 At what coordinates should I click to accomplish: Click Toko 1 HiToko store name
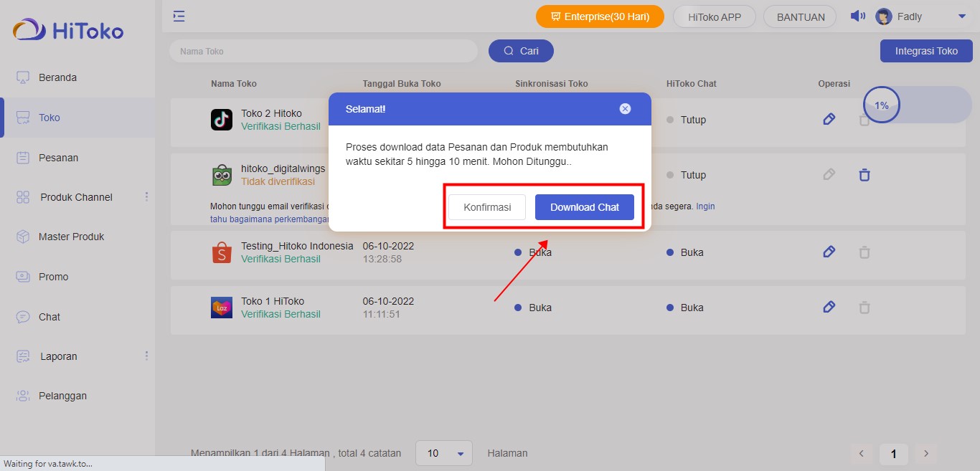click(273, 301)
